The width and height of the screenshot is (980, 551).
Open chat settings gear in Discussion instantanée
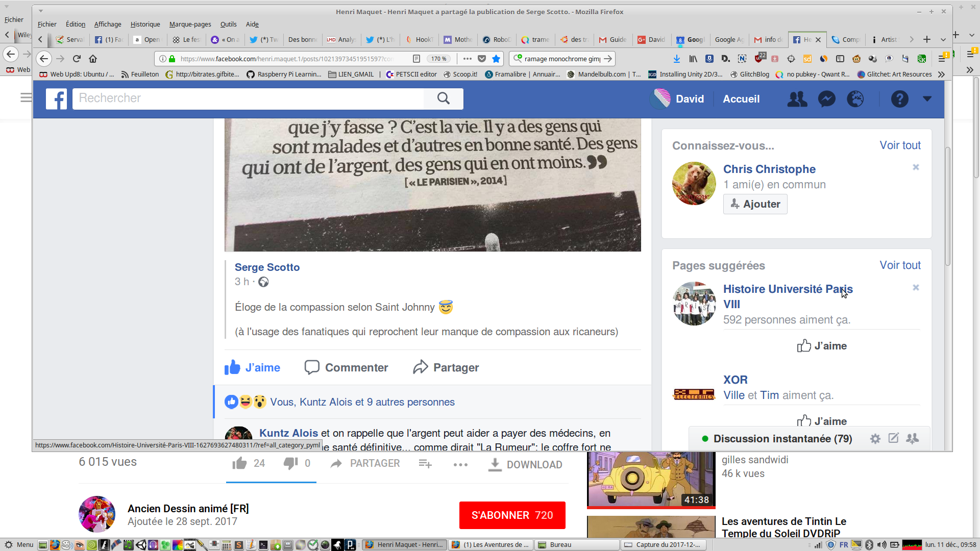click(x=875, y=439)
